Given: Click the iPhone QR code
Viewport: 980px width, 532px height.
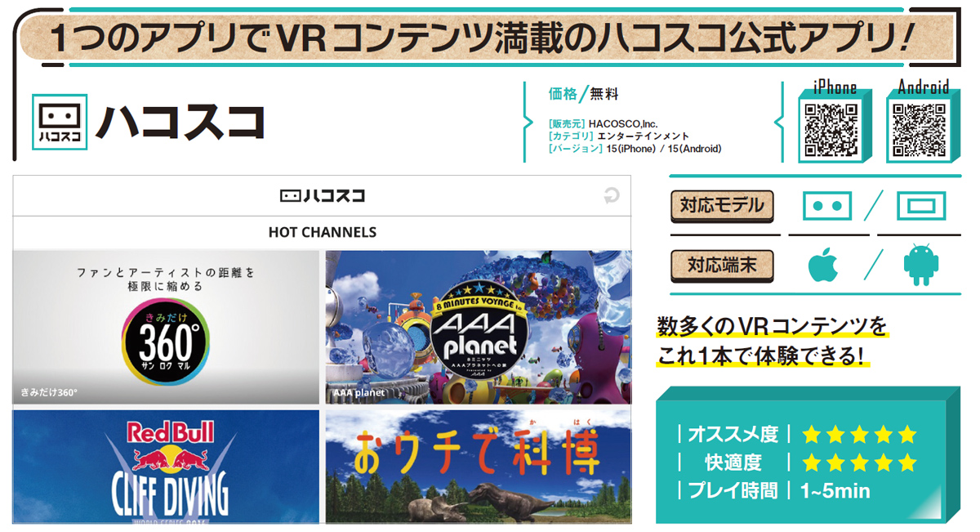Looking at the screenshot, I should (831, 128).
